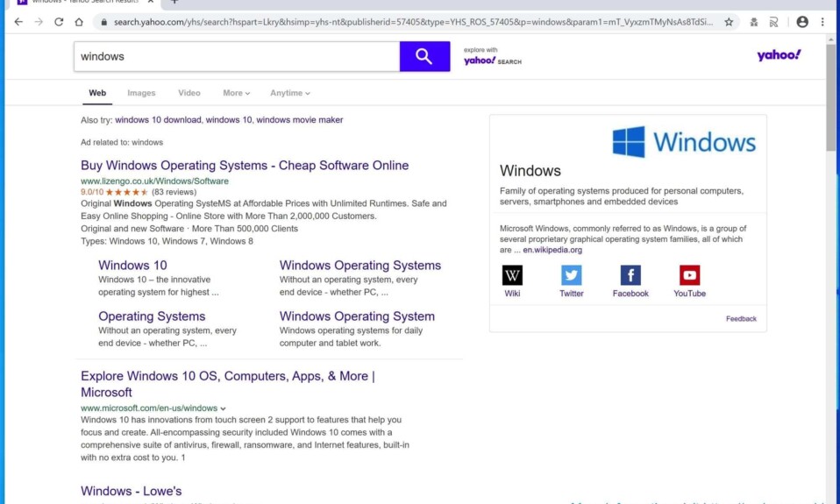Click the purple search magnifier button

(x=424, y=56)
